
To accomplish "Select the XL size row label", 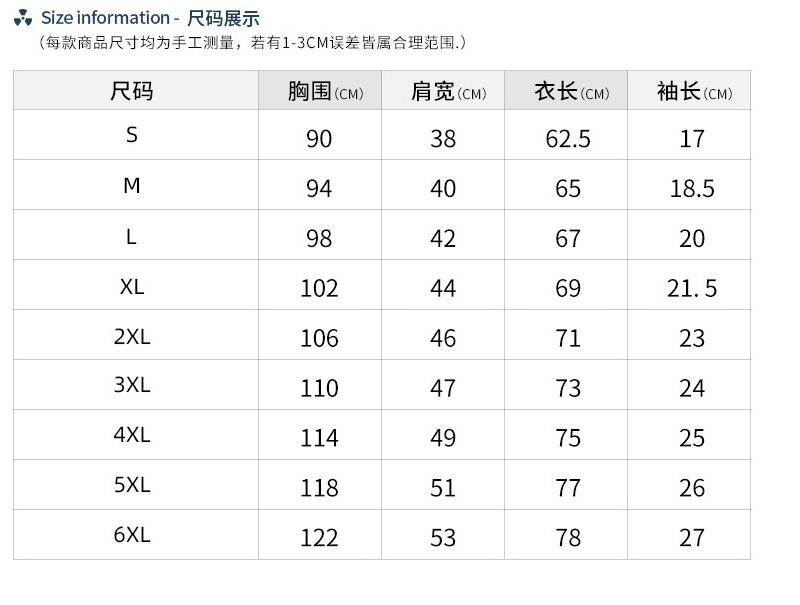I will pos(132,287).
